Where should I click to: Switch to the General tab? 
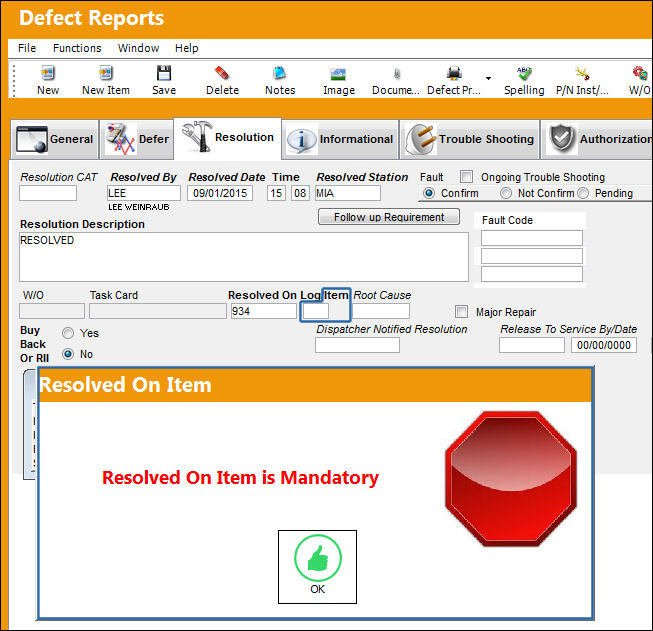55,139
